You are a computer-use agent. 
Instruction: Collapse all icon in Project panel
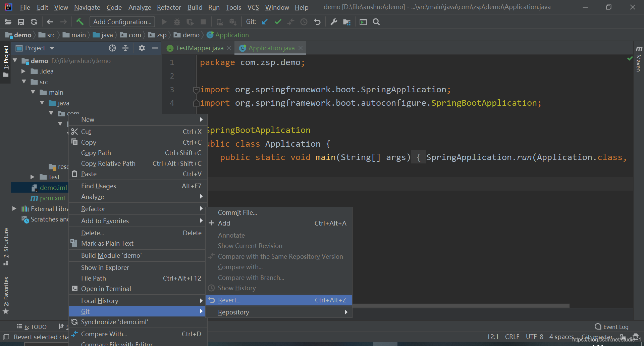[x=125, y=48]
